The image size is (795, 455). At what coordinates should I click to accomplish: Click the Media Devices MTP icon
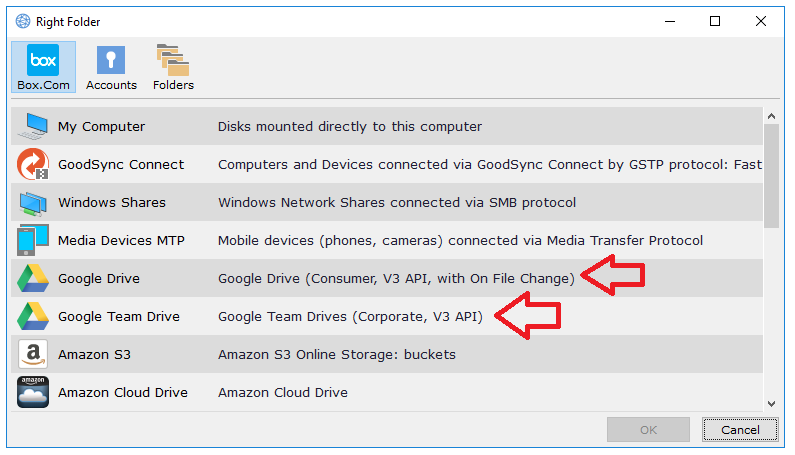(x=33, y=241)
